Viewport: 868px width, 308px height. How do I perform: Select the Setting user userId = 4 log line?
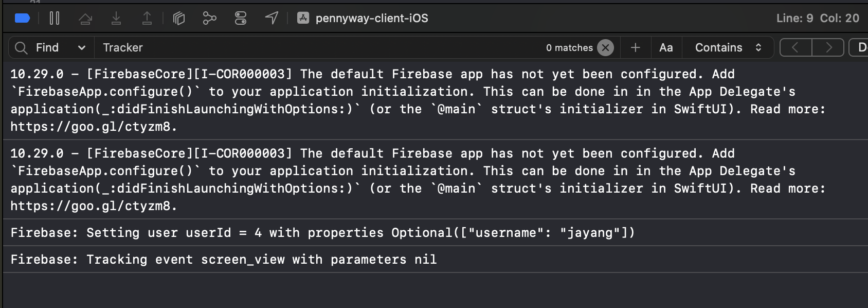pos(435,233)
